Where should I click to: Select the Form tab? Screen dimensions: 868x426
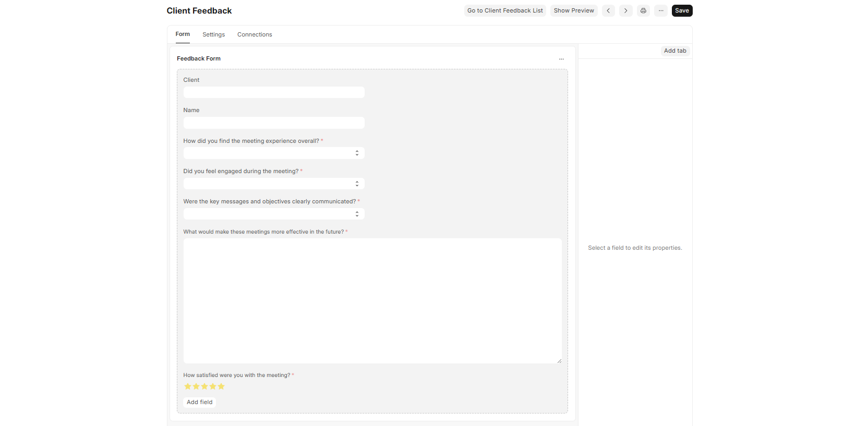(x=183, y=34)
